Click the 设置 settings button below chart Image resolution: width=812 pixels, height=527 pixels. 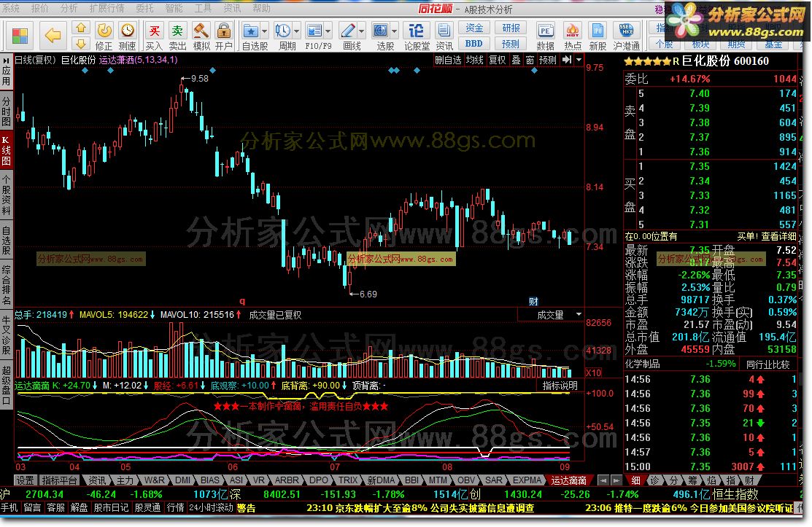pyautogui.click(x=24, y=480)
